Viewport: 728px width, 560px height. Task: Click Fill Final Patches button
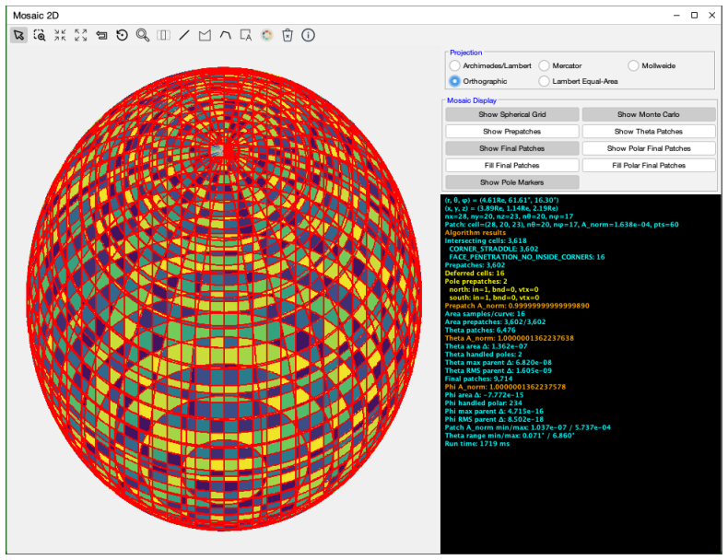[512, 165]
